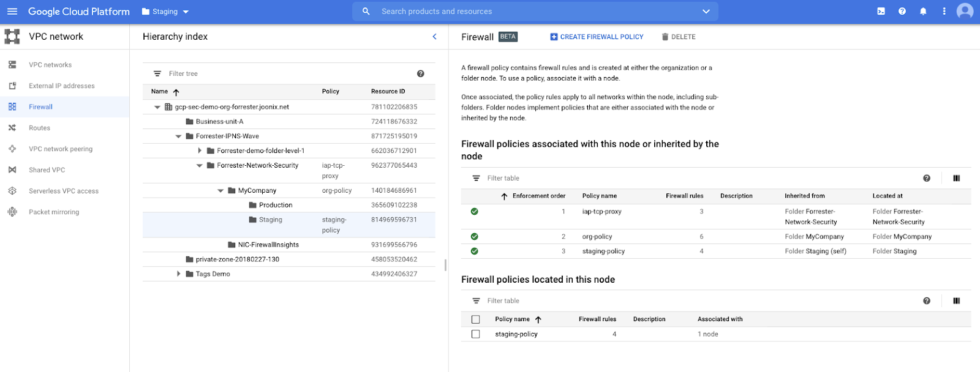The image size is (980, 372).
Task: Click the search products and resources field
Action: pyautogui.click(x=536, y=12)
